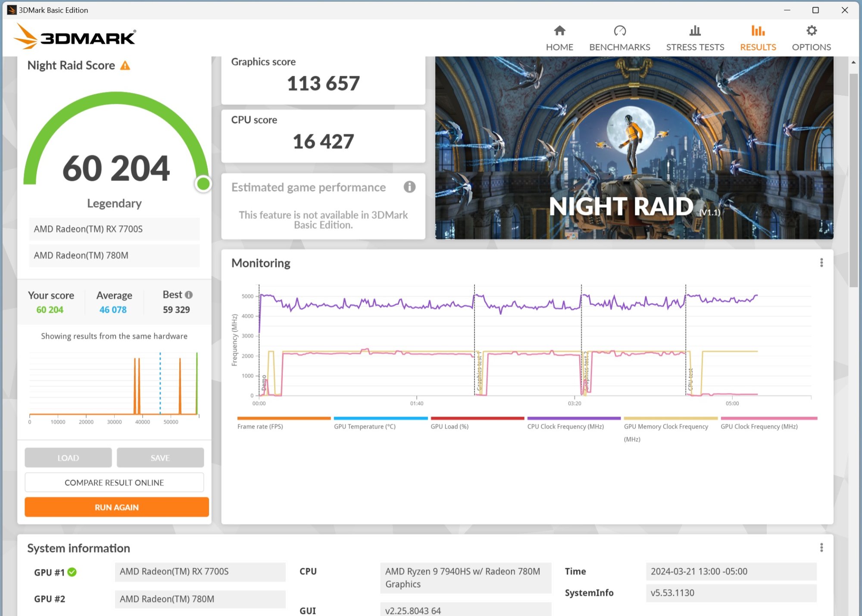This screenshot has width=862, height=616.
Task: Click the Time value 2024-03-21 13:00
Action: [731, 572]
